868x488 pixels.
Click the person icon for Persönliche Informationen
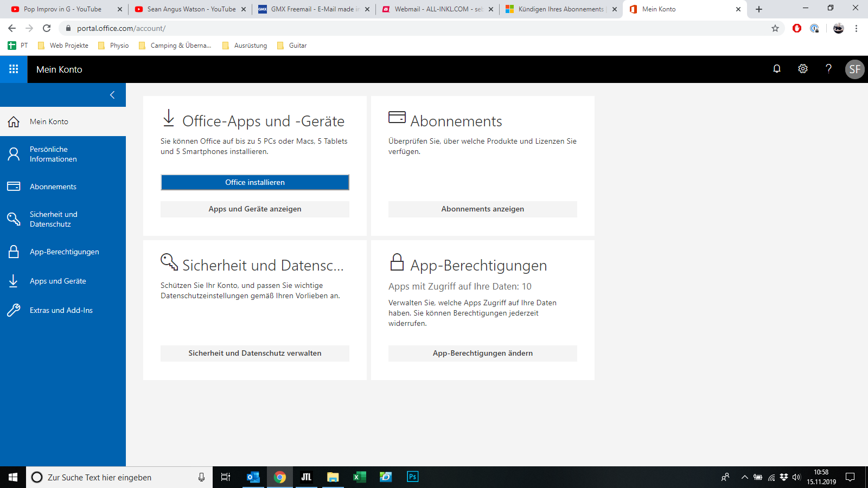click(x=14, y=154)
